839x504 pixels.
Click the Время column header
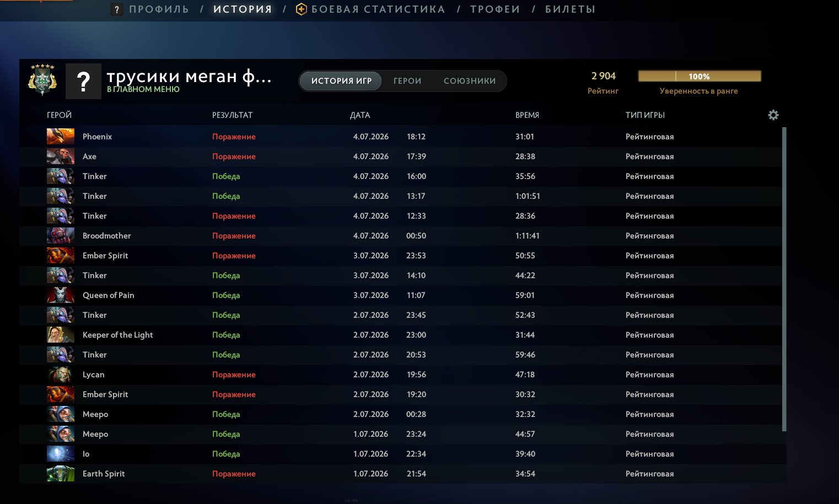click(527, 115)
